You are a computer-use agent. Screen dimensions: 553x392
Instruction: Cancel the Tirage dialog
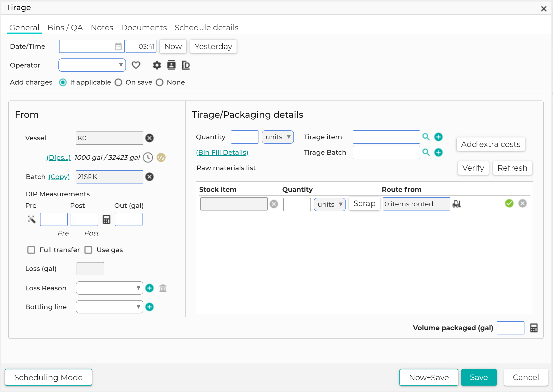click(x=526, y=377)
